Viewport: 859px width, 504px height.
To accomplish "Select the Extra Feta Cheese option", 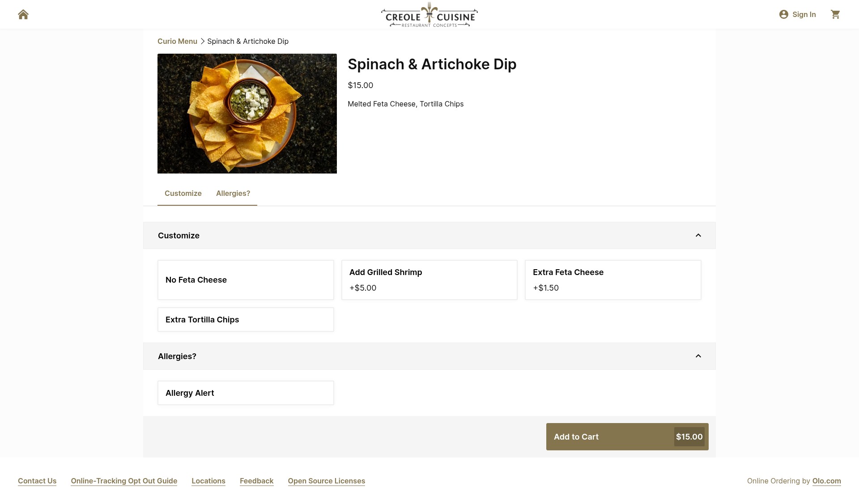I will tap(613, 280).
